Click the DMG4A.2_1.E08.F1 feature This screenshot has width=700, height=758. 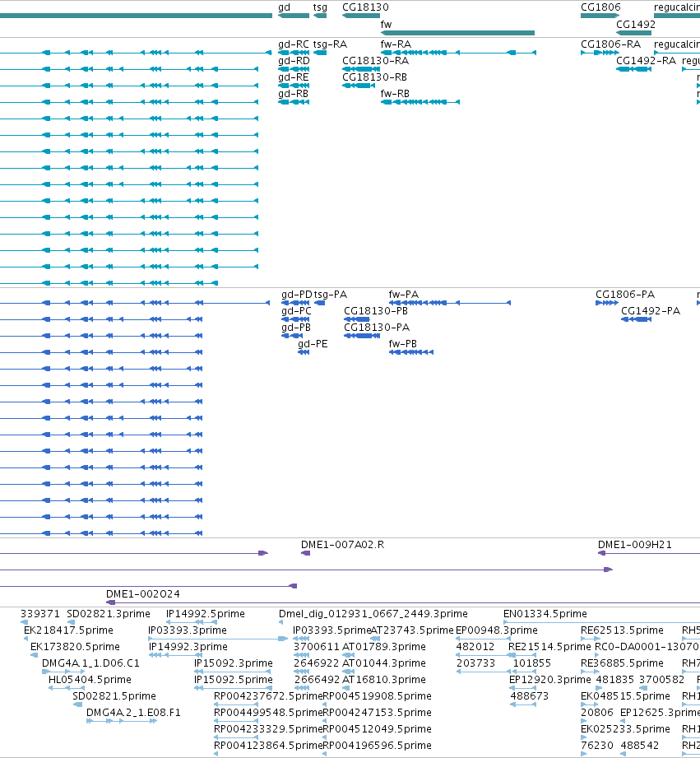click(x=122, y=721)
